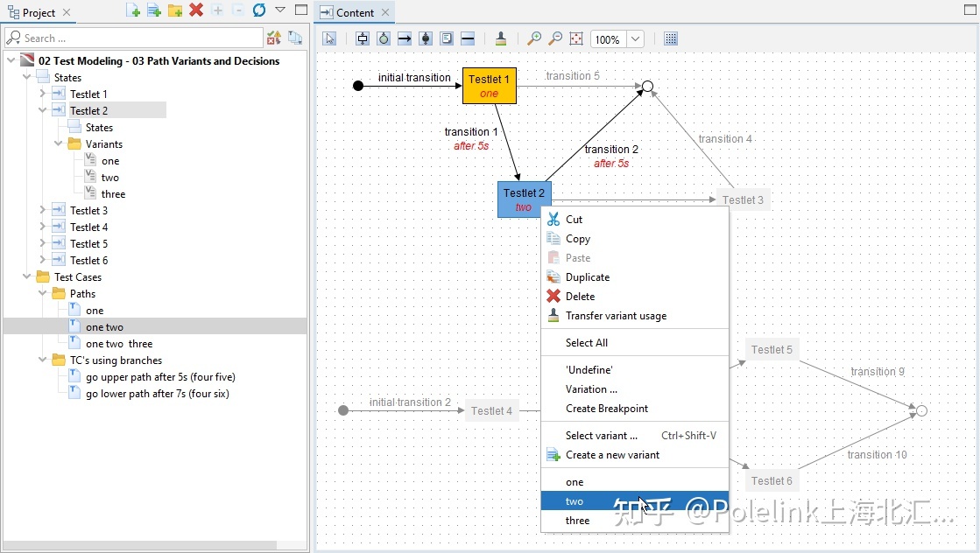
Task: Click the filter warnings/errors icon next to search
Action: (x=274, y=38)
